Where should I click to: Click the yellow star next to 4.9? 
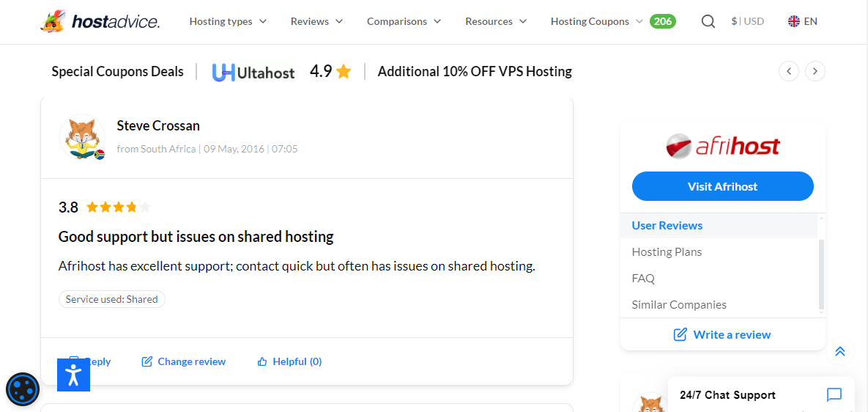344,71
